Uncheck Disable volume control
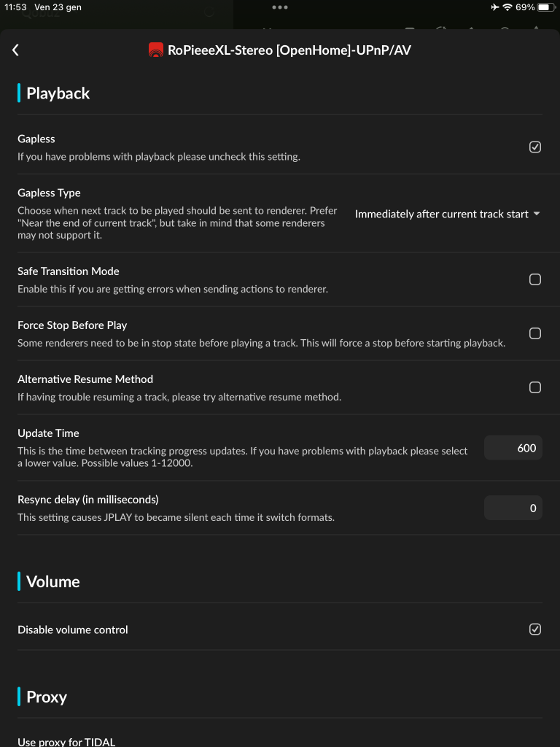 535,629
